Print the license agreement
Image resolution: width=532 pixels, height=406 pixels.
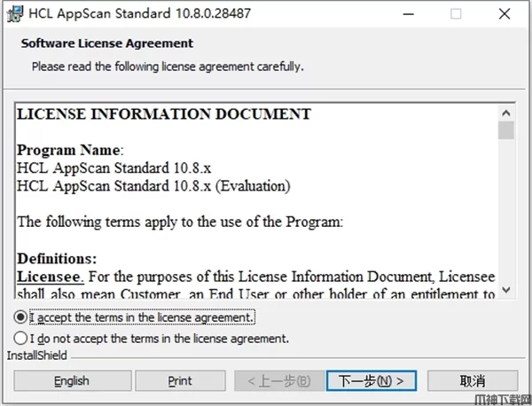(x=180, y=380)
